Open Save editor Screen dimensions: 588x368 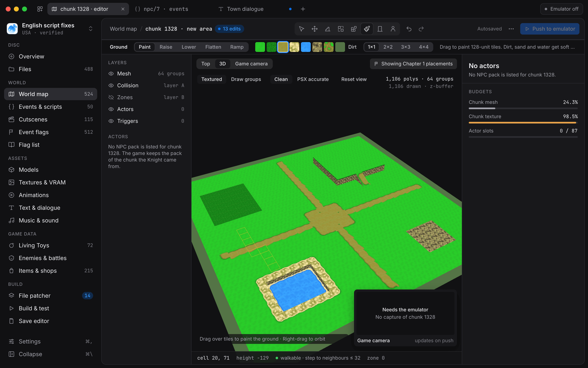point(51,321)
